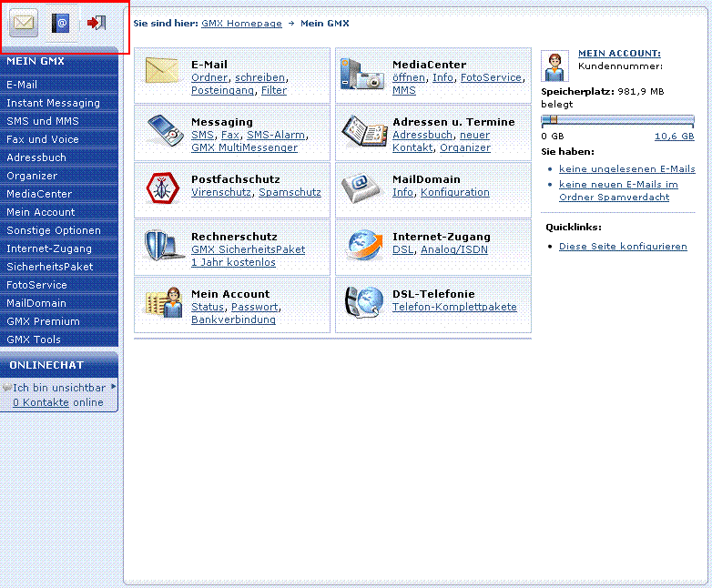This screenshot has height=588, width=712.
Task: Click the 10,6 GB storage link
Action: pyautogui.click(x=675, y=136)
